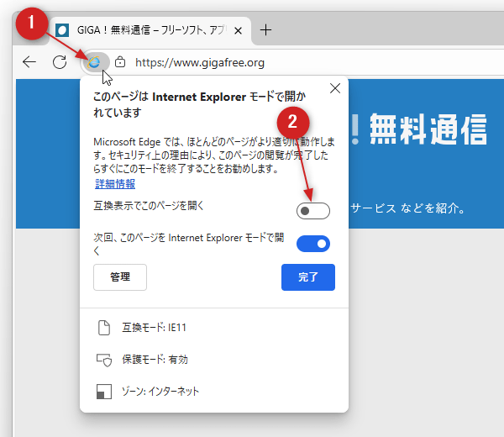
Task: Open a new tab with the plus button
Action: tap(266, 30)
